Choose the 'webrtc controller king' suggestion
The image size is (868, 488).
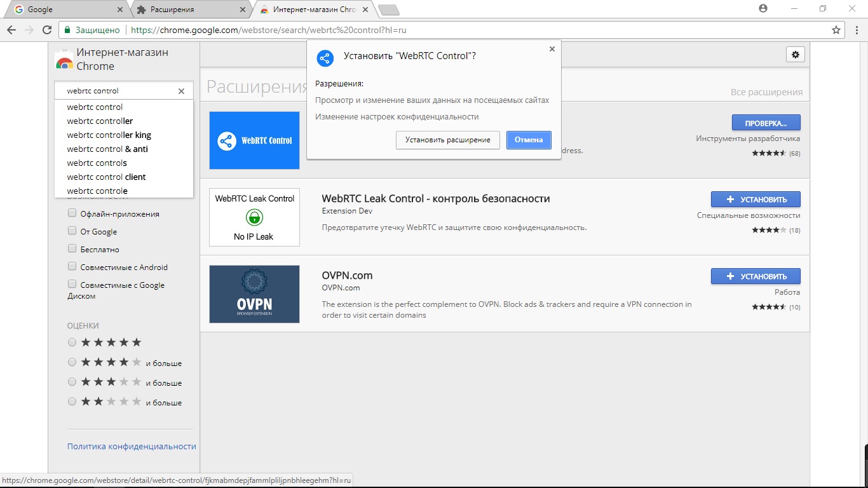124,135
